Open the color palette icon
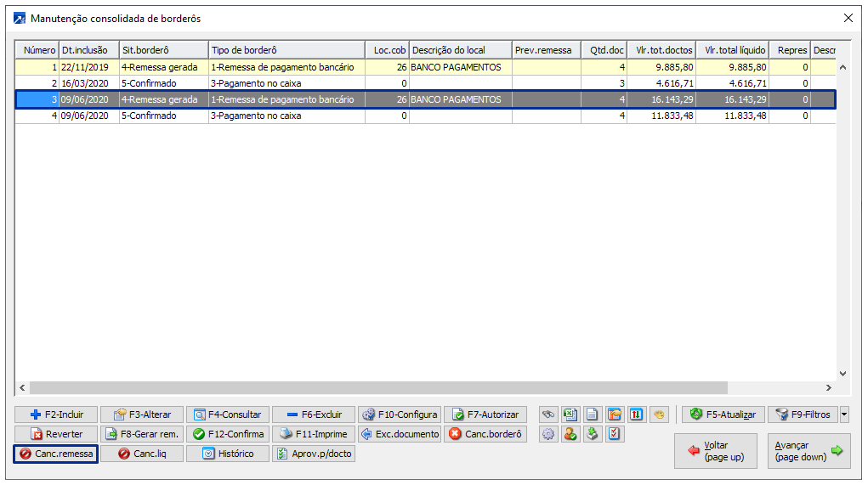 point(658,415)
